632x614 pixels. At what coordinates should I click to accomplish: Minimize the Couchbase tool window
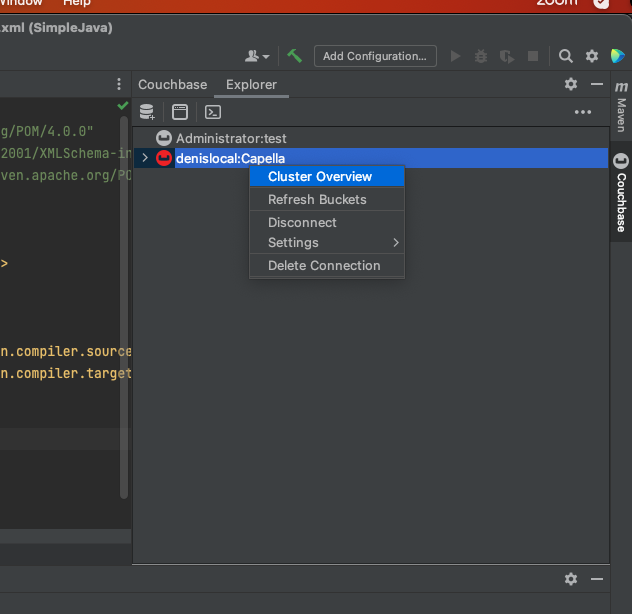pyautogui.click(x=597, y=84)
